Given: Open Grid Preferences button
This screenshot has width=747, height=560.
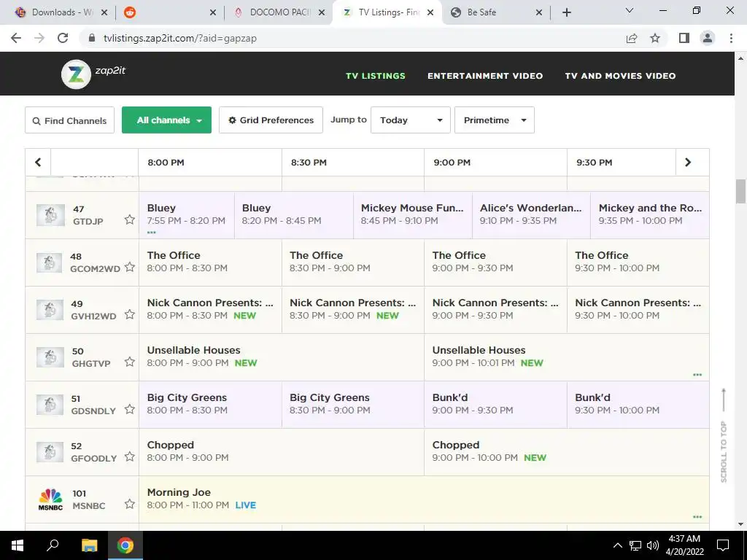Looking at the screenshot, I should click(x=271, y=120).
